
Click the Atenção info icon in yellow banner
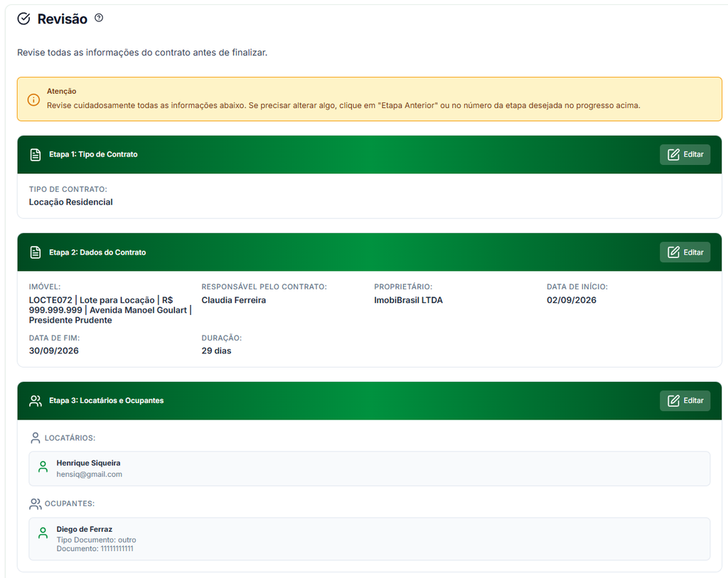(33, 100)
